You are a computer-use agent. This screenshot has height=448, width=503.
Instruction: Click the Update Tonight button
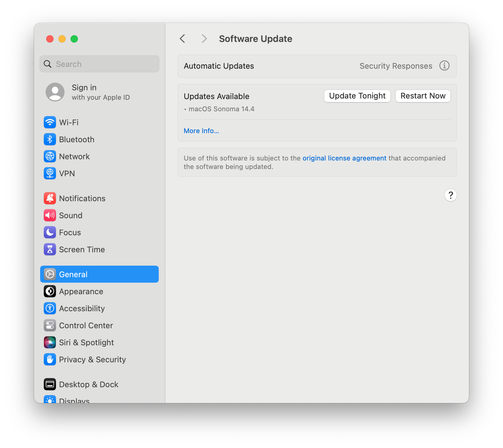357,96
